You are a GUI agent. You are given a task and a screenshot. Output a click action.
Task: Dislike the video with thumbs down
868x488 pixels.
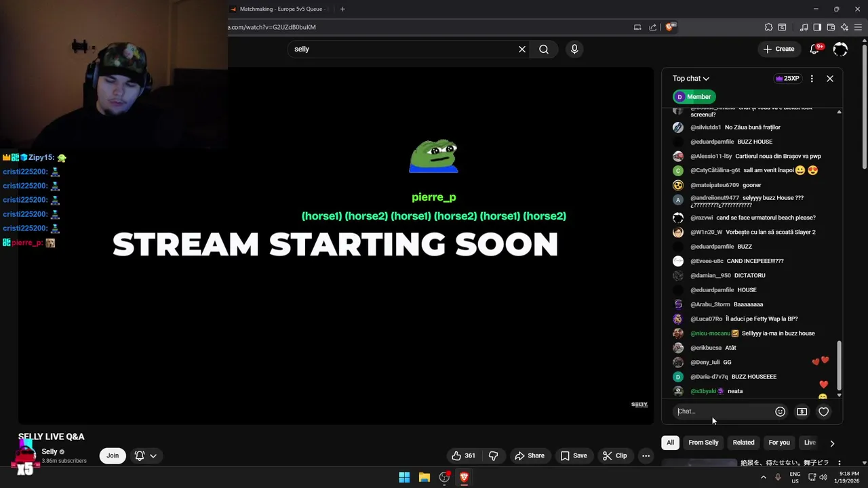coord(493,455)
